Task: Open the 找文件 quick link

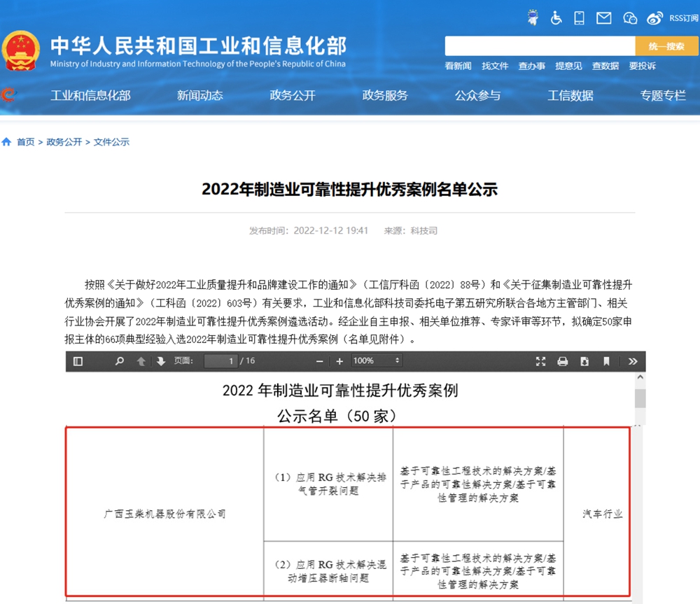Action: 495,66
